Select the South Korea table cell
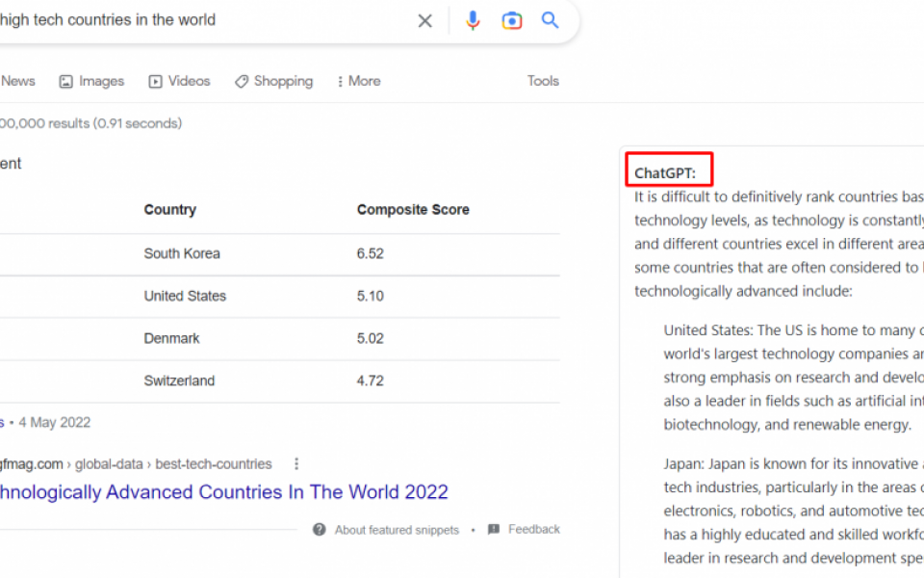The height and width of the screenshot is (578, 924). [x=182, y=253]
